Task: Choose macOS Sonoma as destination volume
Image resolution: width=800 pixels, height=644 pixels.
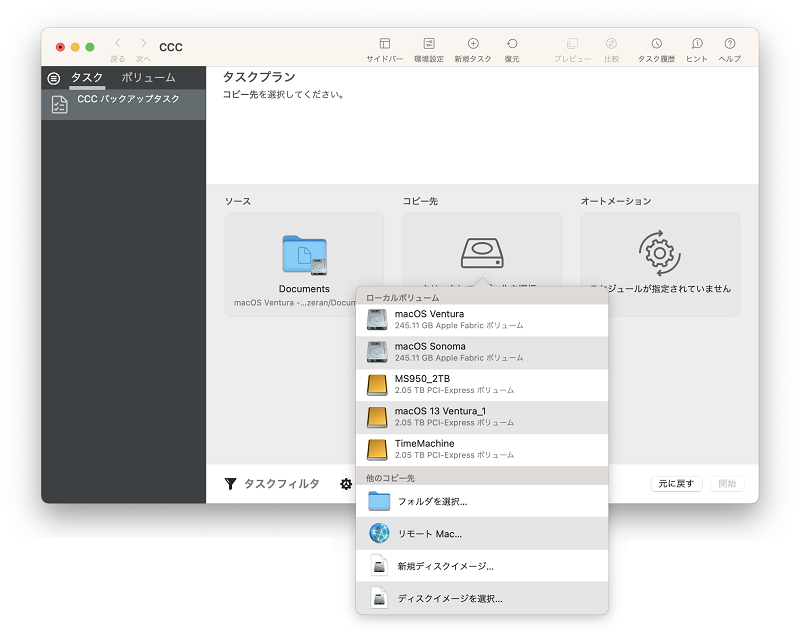Action: [x=482, y=353]
